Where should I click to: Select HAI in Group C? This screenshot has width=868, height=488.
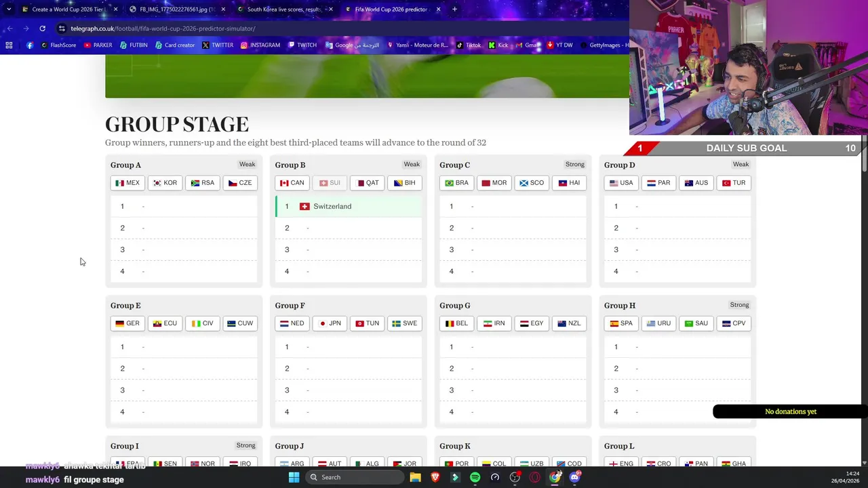(x=570, y=183)
